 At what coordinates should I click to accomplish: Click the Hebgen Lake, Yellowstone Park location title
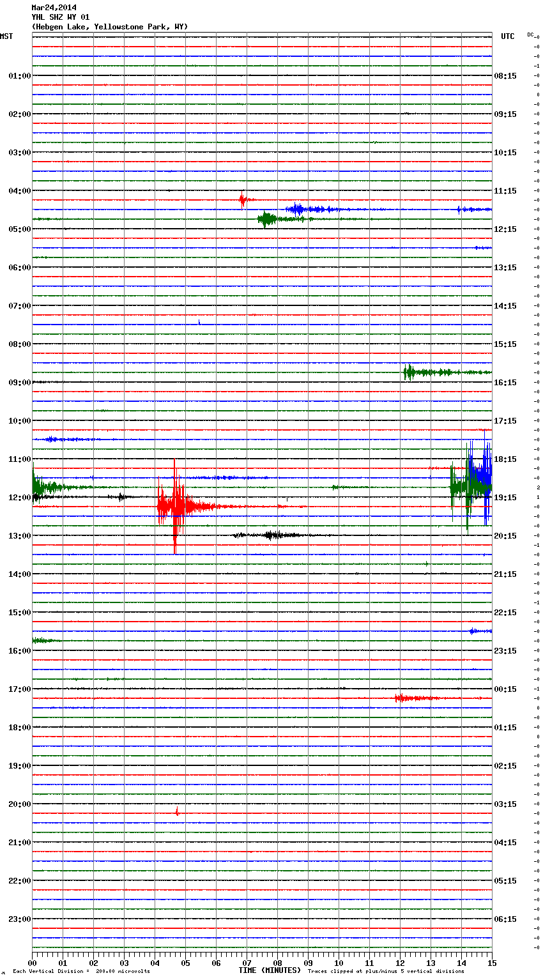110,27
